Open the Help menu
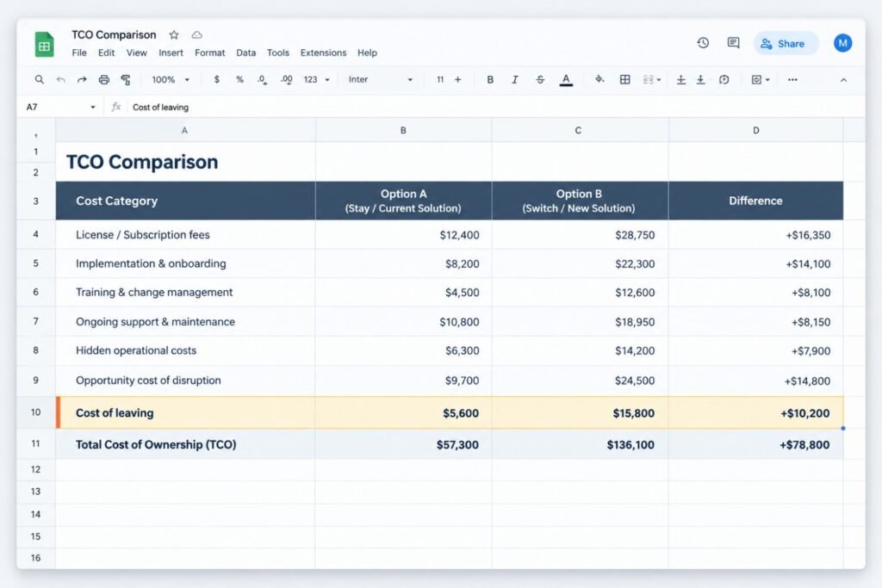Image resolution: width=882 pixels, height=588 pixels. 367,53
